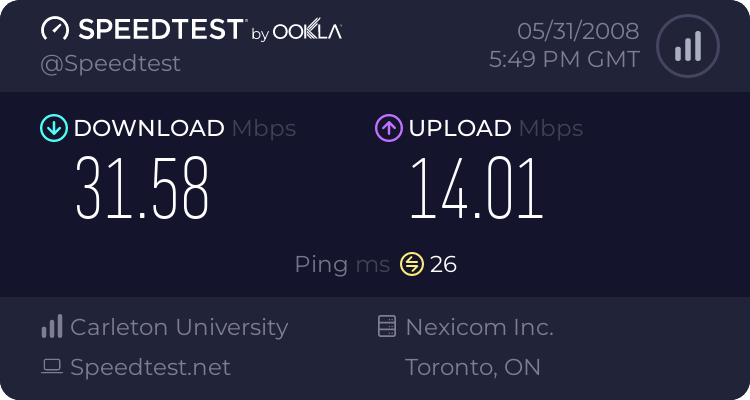Click the DOWNLOAD label text
750x400 pixels.
(149, 128)
